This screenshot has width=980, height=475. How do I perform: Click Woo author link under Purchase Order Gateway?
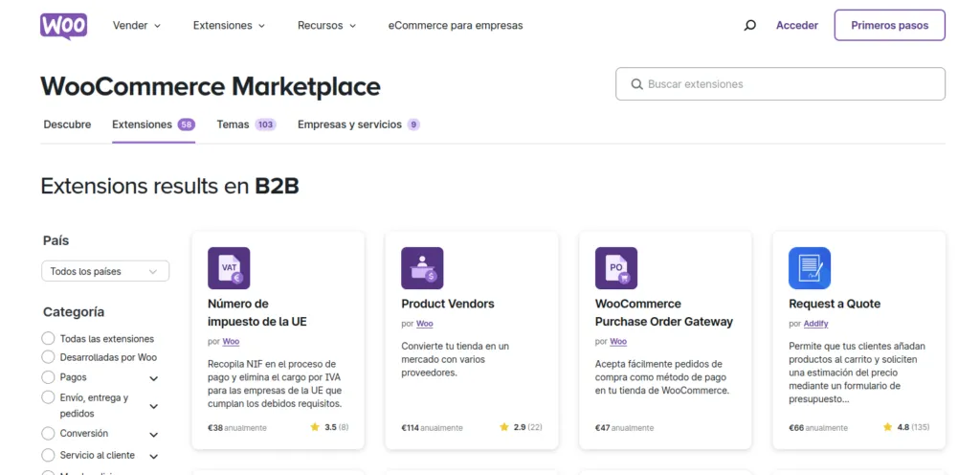pyautogui.click(x=618, y=342)
